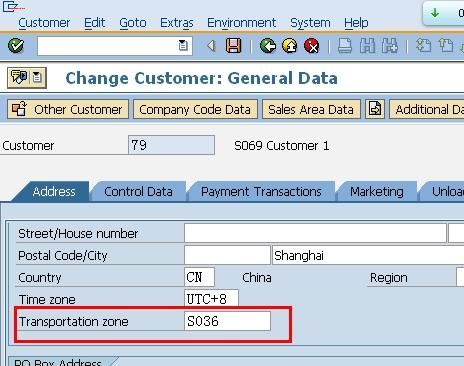Click the 'S069 Customer 1' name text
This screenshot has width=464, height=366.
(282, 145)
